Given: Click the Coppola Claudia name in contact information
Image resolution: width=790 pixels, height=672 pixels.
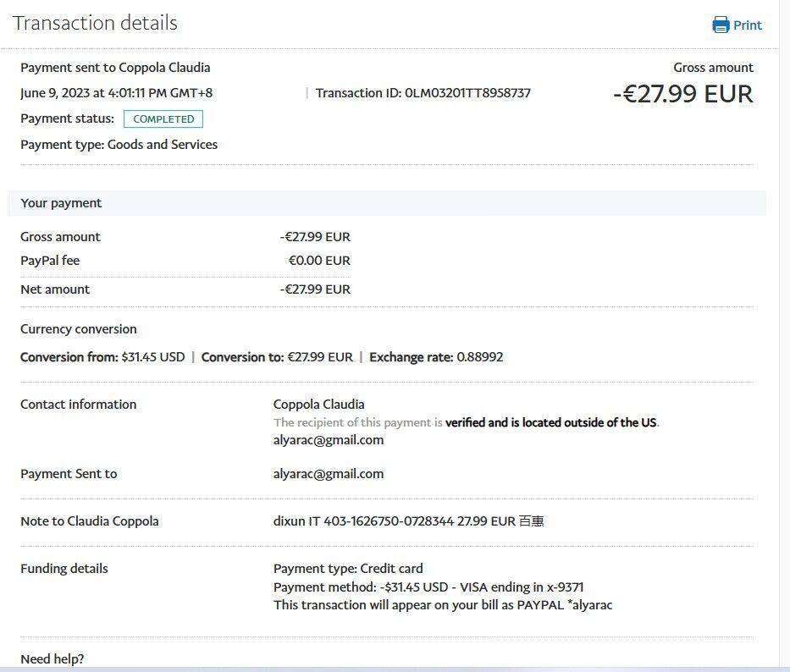Looking at the screenshot, I should click(319, 405).
